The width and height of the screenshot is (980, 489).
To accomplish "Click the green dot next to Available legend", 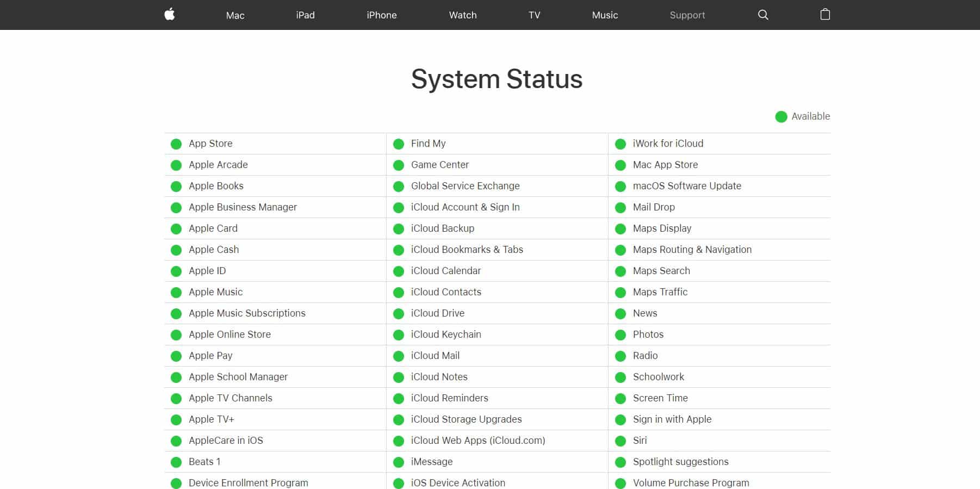I will click(x=781, y=117).
